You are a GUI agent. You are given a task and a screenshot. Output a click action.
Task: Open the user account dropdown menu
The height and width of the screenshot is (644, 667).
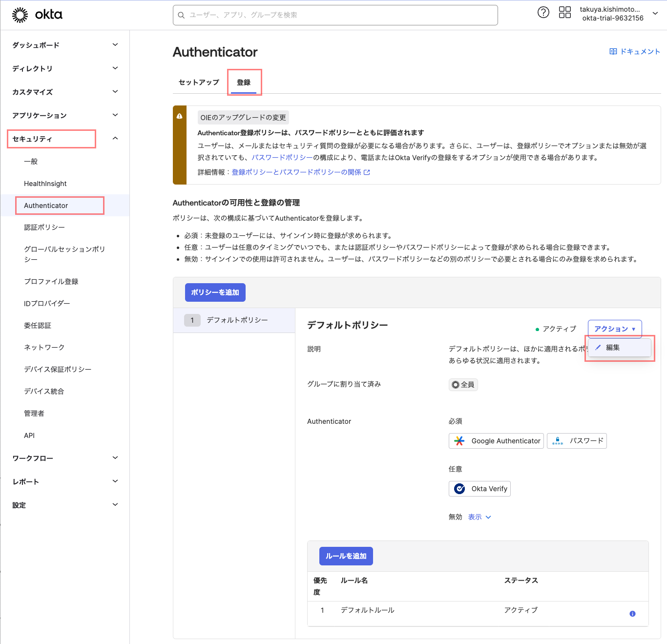(x=655, y=14)
